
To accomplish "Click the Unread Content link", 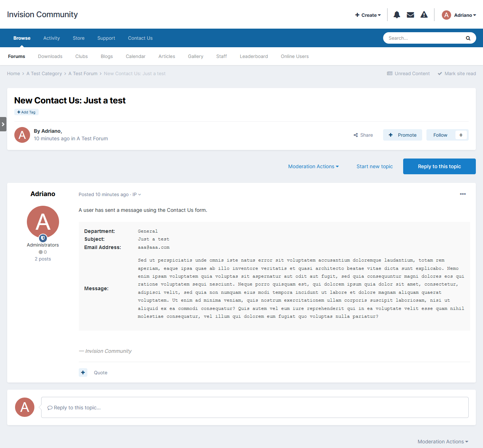I will [409, 74].
